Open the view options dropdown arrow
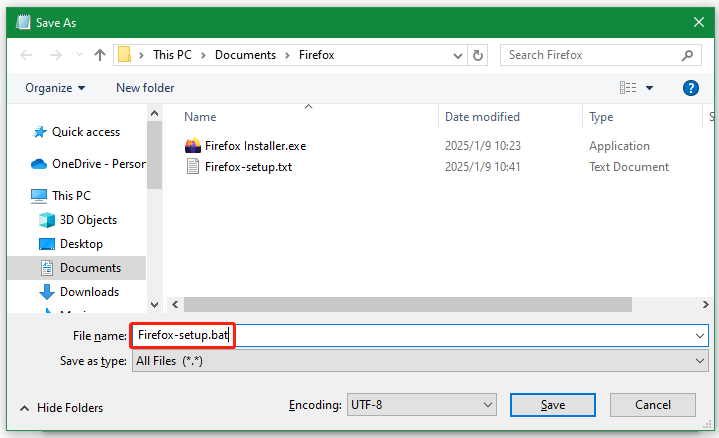 tap(649, 88)
